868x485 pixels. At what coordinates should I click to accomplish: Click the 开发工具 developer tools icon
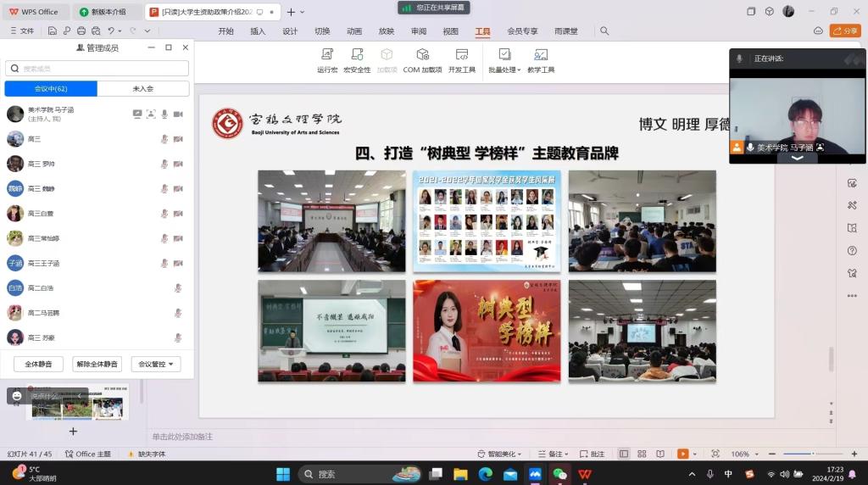462,60
